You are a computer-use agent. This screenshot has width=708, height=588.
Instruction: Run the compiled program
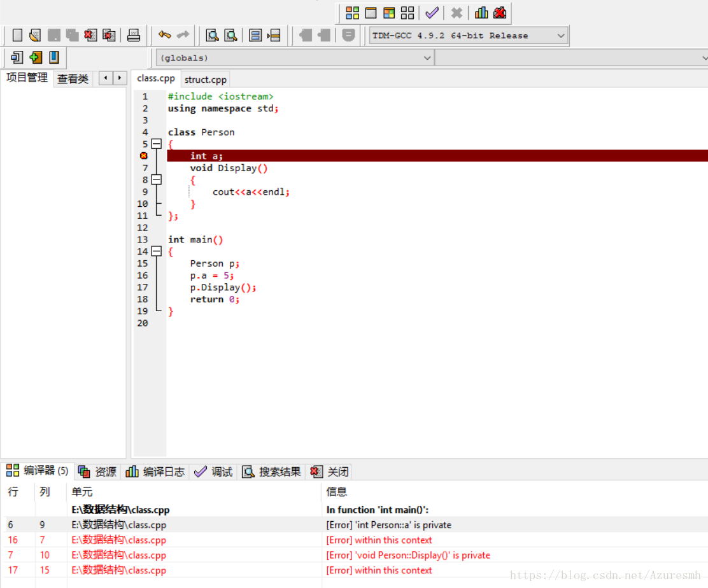(x=371, y=13)
